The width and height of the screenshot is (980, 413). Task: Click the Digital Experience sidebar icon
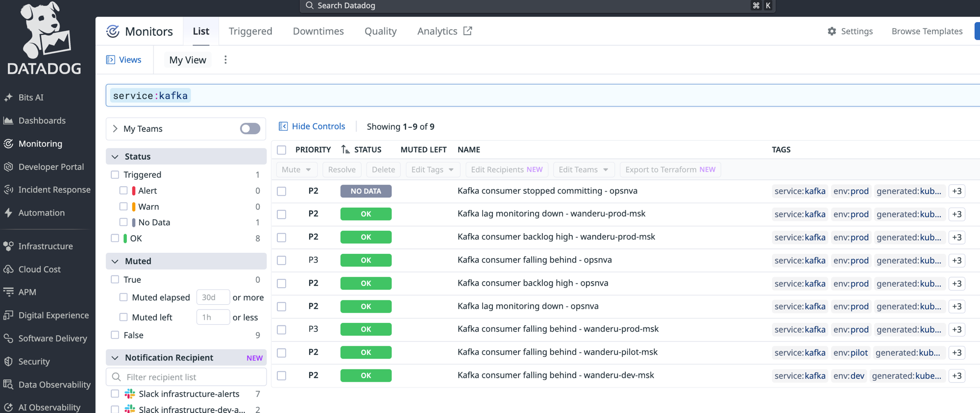click(x=8, y=315)
